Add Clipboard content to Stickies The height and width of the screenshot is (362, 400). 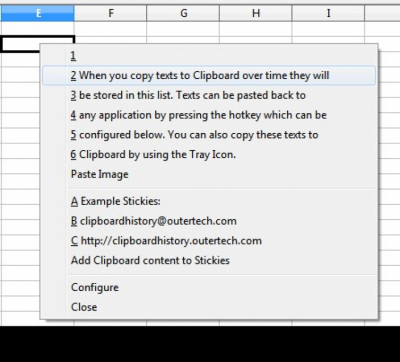[x=209, y=260]
